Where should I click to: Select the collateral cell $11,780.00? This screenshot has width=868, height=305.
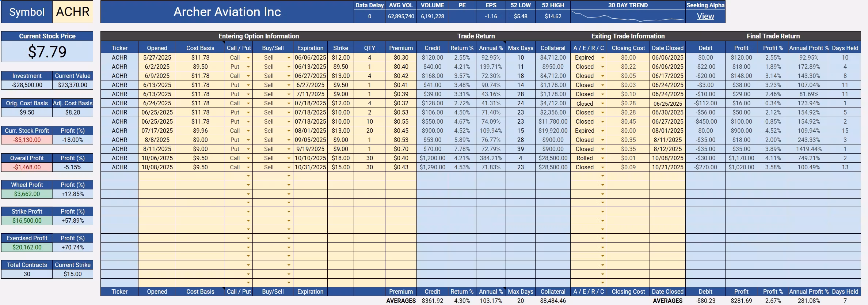[x=553, y=121]
